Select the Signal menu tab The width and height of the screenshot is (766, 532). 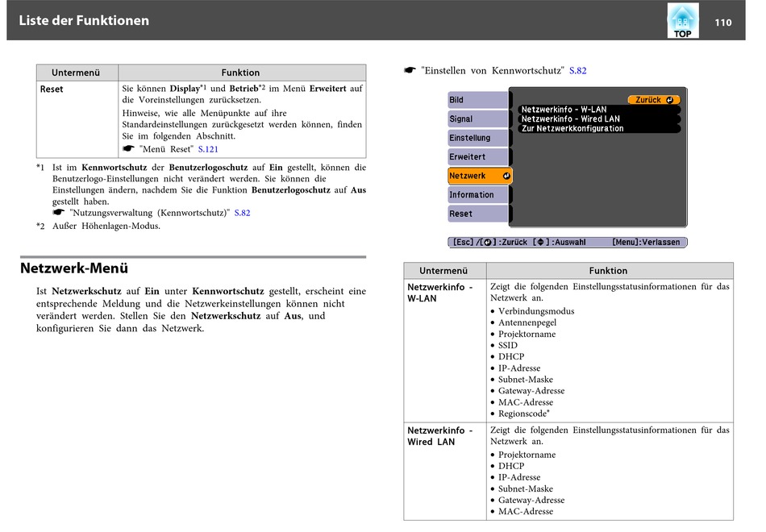coord(478,118)
